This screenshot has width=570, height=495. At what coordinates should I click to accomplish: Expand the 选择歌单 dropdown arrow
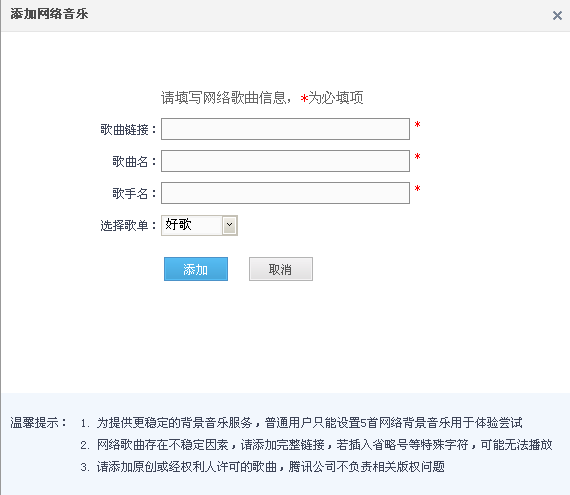click(229, 225)
